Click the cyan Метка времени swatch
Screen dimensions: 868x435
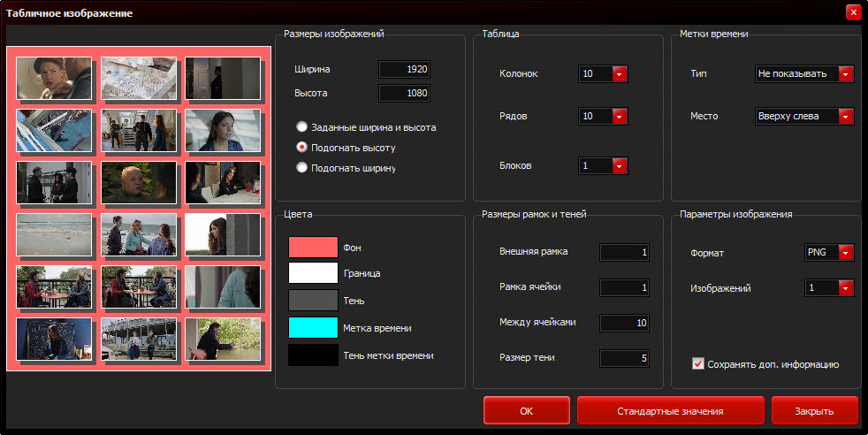[313, 328]
